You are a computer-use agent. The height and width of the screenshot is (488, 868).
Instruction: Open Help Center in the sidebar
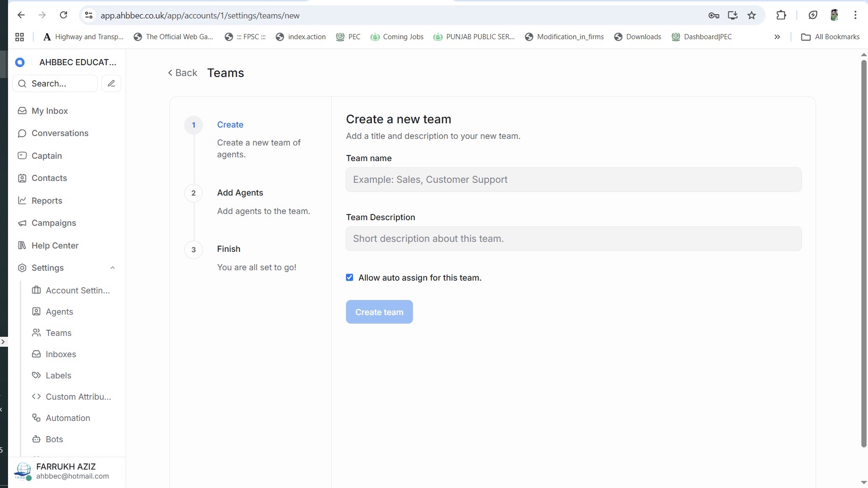point(55,246)
